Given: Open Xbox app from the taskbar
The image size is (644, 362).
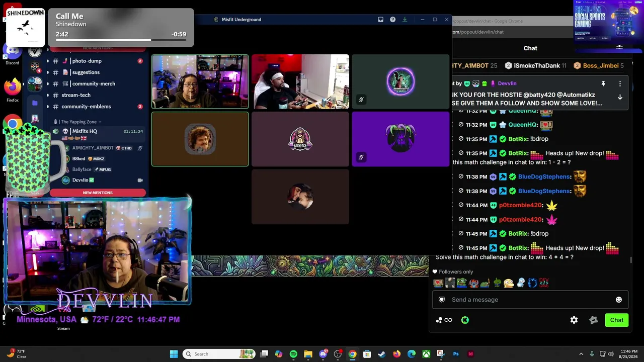Looking at the screenshot, I should click(x=426, y=354).
